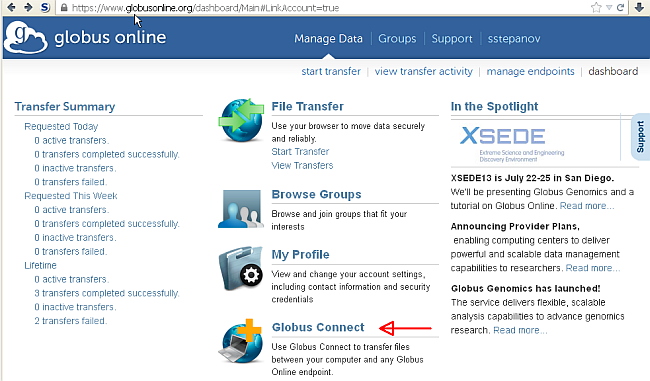Click the View Transfers link
The width and height of the screenshot is (650, 381).
[x=302, y=165]
